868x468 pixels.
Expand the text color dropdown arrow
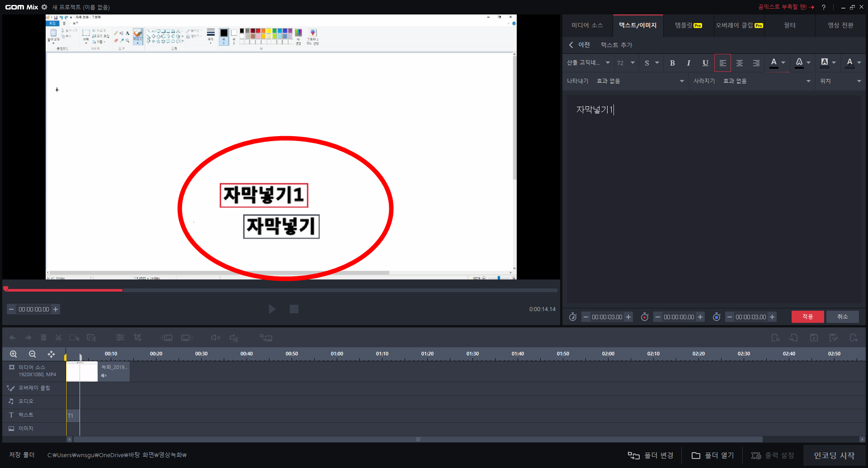(783, 63)
